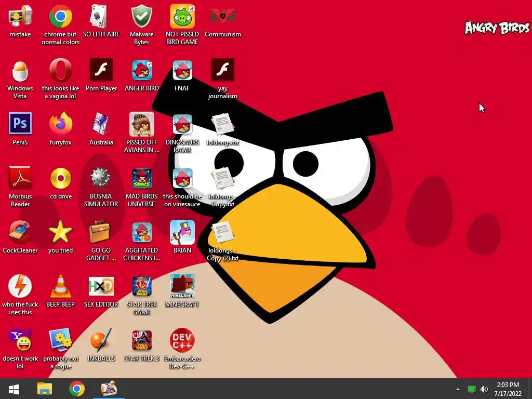The width and height of the screenshot is (532, 399).
Task: Open the Opera icon labeled 'this looks like'
Action: [x=60, y=71]
